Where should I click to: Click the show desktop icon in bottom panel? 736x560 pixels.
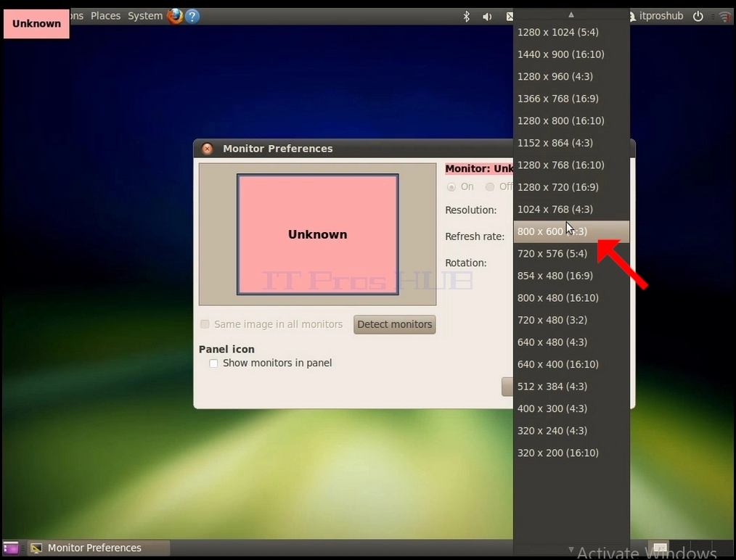point(10,548)
